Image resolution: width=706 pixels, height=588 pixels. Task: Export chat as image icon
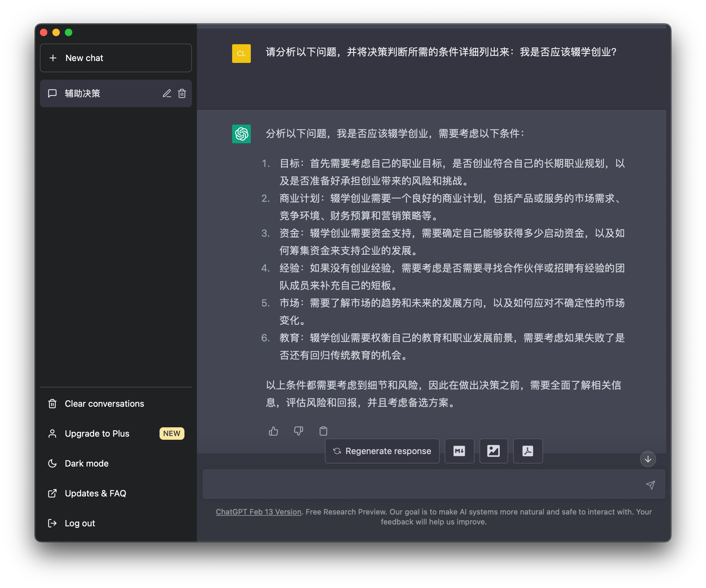pyautogui.click(x=493, y=451)
